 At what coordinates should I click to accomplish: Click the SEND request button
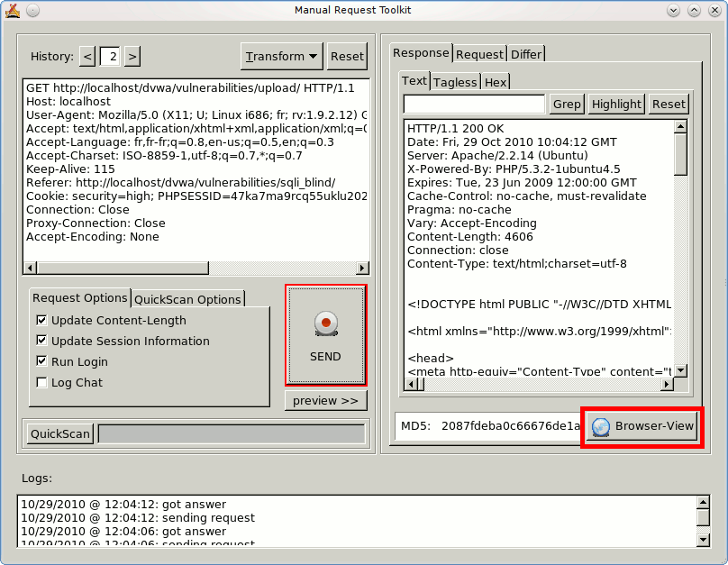[325, 335]
